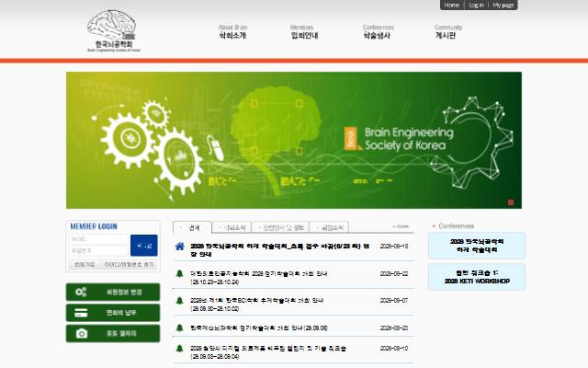Open the notice ending with (28.09.06)

pos(259,328)
